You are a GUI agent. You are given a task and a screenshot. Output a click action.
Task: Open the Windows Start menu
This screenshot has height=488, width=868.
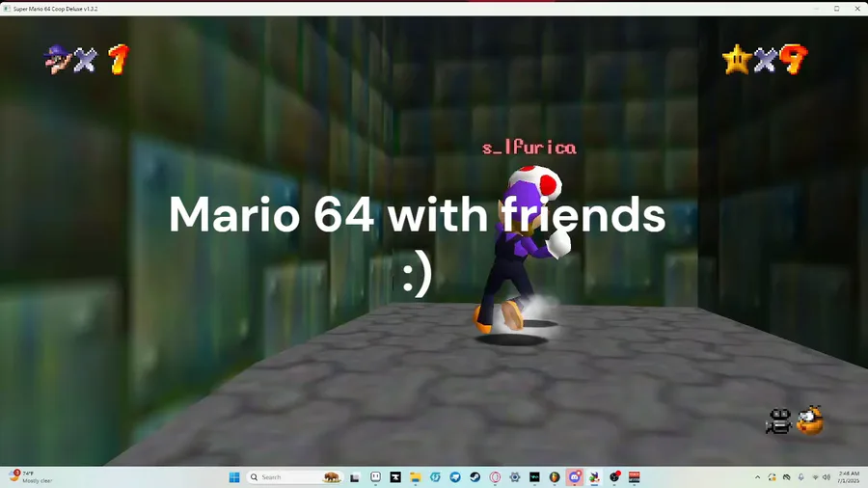click(234, 477)
